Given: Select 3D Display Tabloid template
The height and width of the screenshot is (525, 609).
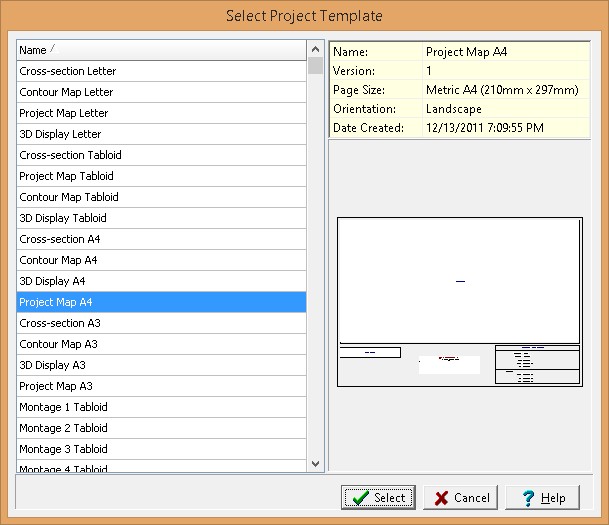Looking at the screenshot, I should pos(63,218).
